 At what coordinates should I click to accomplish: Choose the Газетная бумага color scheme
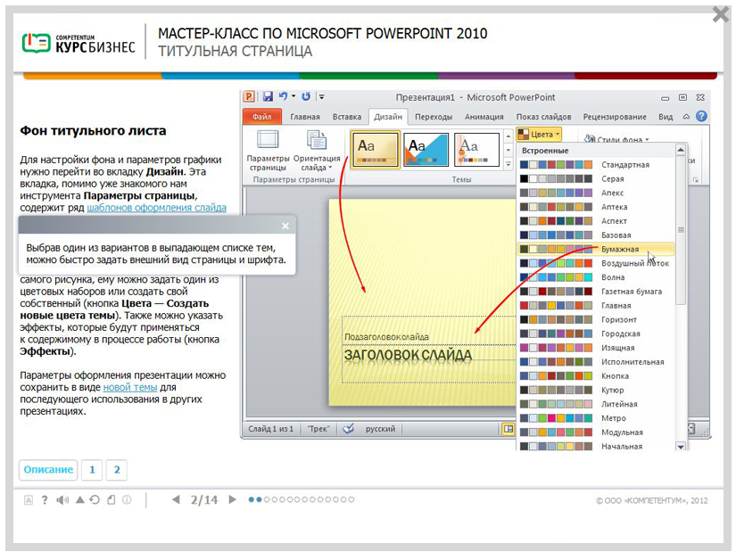[x=596, y=292]
